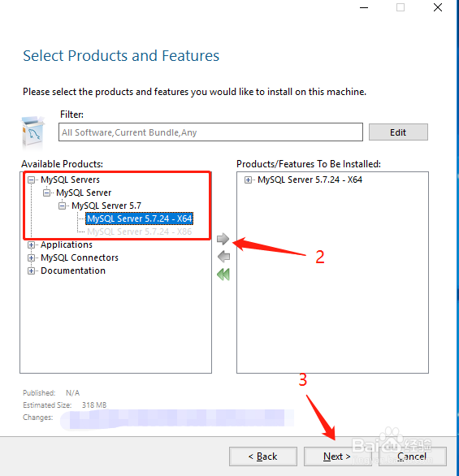Minimize the installer window
The image size is (459, 476).
364,7
